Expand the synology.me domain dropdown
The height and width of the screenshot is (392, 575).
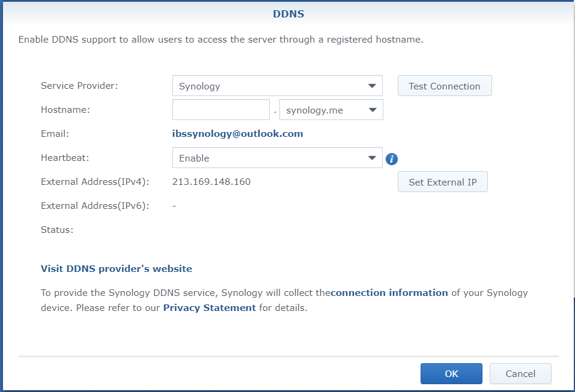pos(331,109)
